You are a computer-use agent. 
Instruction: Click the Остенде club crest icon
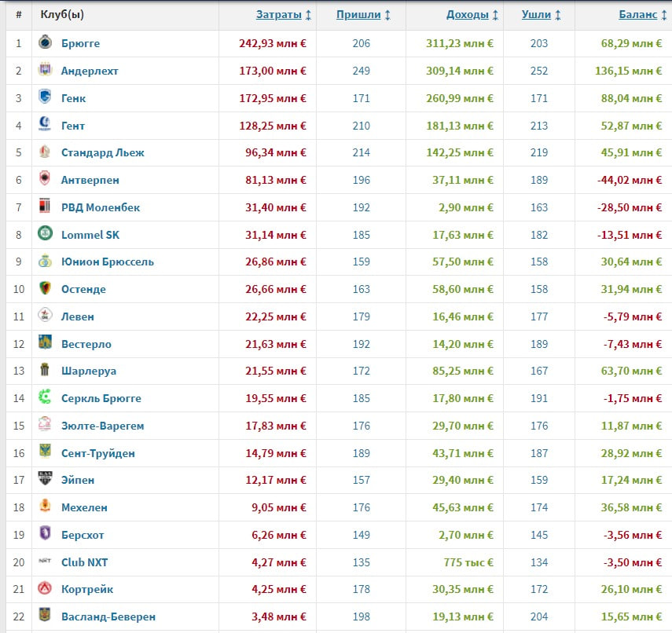coord(45,287)
